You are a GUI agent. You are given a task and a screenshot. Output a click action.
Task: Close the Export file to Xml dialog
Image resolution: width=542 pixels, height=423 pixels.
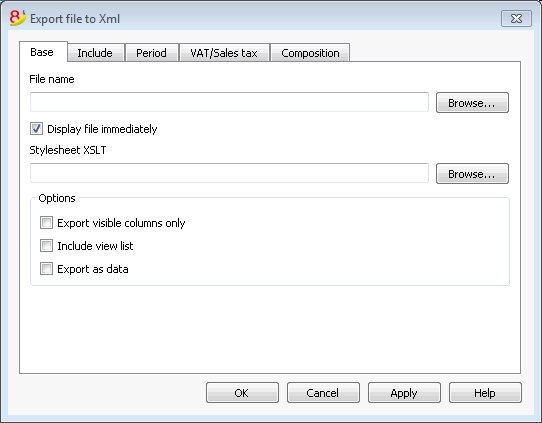[x=516, y=18]
